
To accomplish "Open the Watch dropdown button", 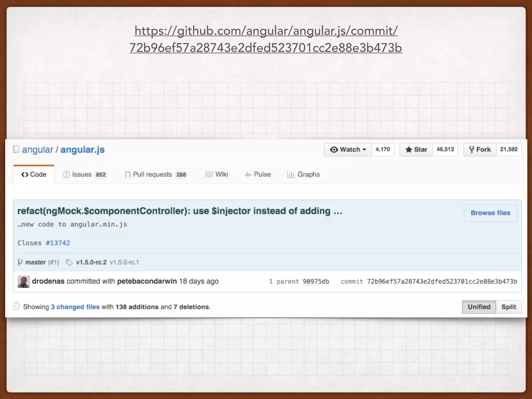I will [348, 149].
